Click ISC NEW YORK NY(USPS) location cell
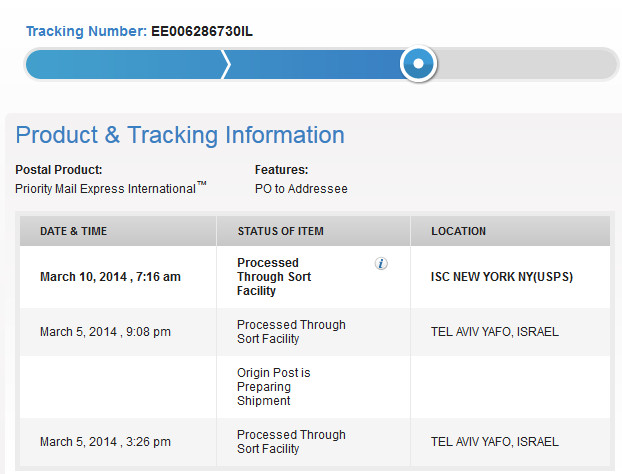This screenshot has width=622, height=474. click(502, 277)
